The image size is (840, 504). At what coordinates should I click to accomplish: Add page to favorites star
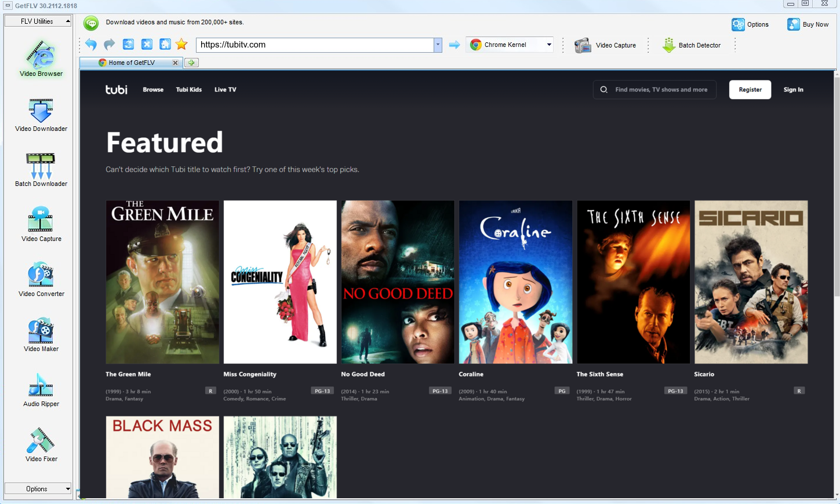181,45
